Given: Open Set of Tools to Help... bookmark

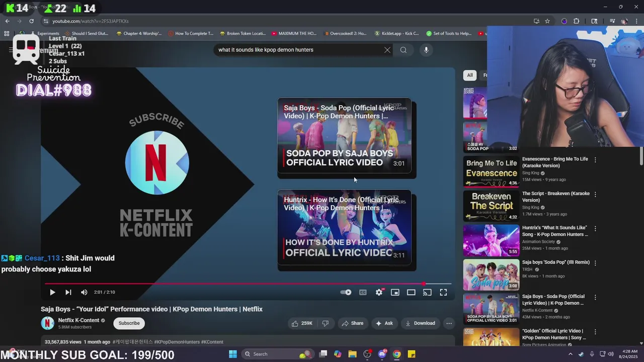Looking at the screenshot, I should [449, 34].
